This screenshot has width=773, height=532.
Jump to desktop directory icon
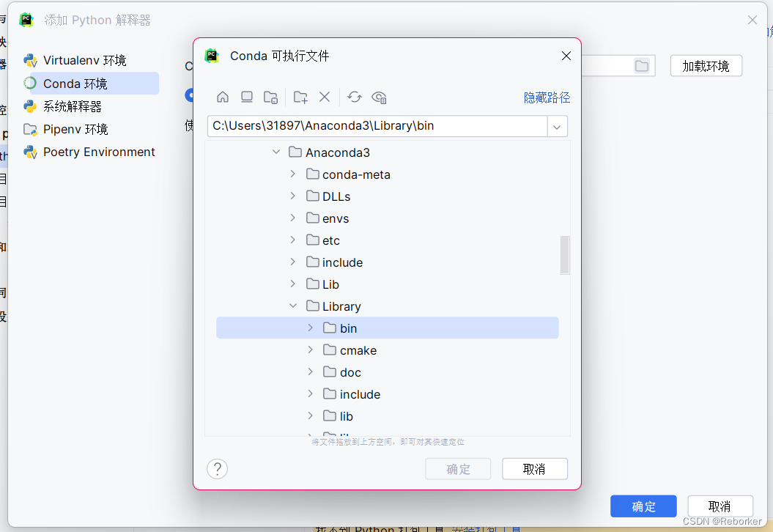247,97
